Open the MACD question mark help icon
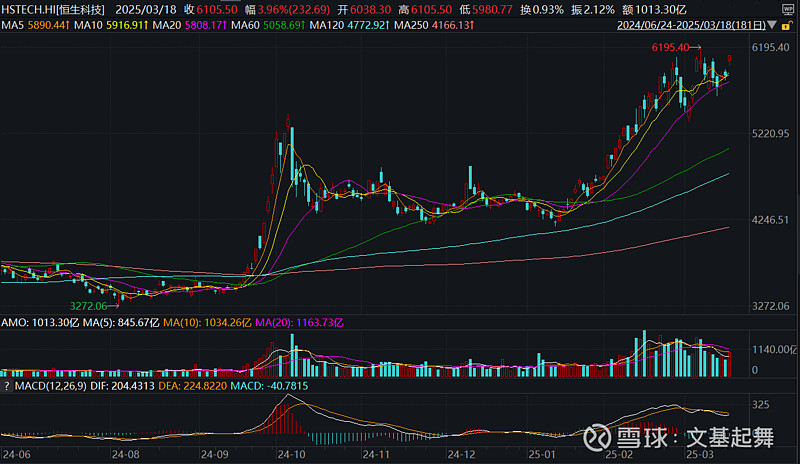The width and height of the screenshot is (800, 464). pyautogui.click(x=7, y=386)
